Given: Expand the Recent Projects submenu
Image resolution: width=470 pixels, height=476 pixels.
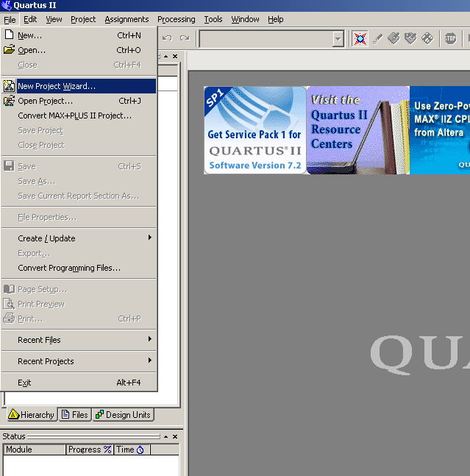Looking at the screenshot, I should (x=149, y=360).
